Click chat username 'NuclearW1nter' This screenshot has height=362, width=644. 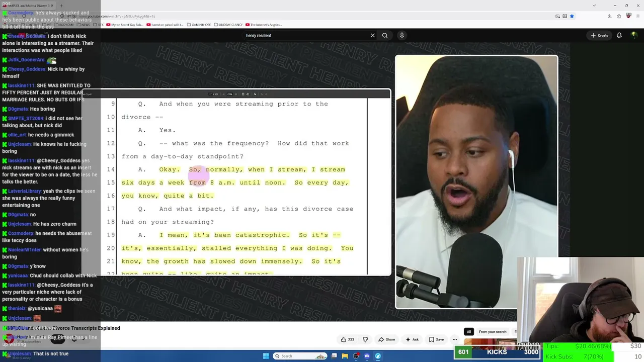25,250
